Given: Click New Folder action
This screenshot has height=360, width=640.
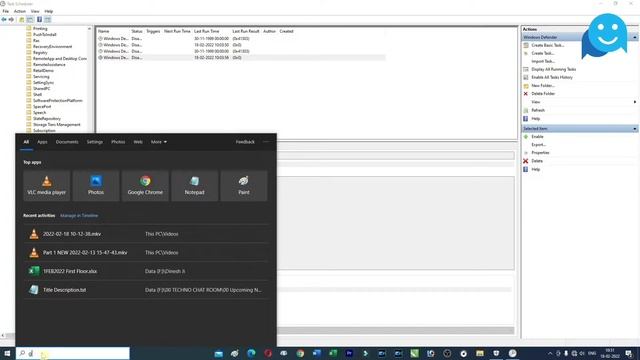Looking at the screenshot, I should [x=543, y=86].
